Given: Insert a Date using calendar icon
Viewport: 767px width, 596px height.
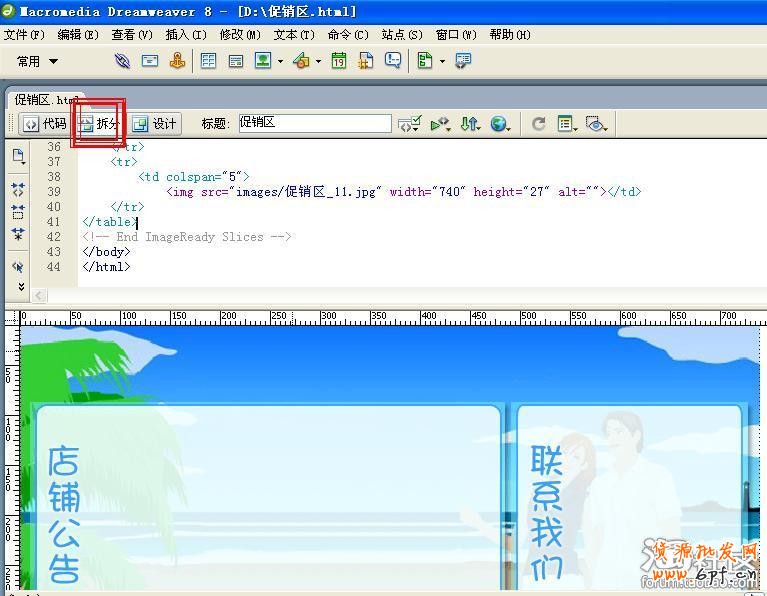Looking at the screenshot, I should 339,61.
